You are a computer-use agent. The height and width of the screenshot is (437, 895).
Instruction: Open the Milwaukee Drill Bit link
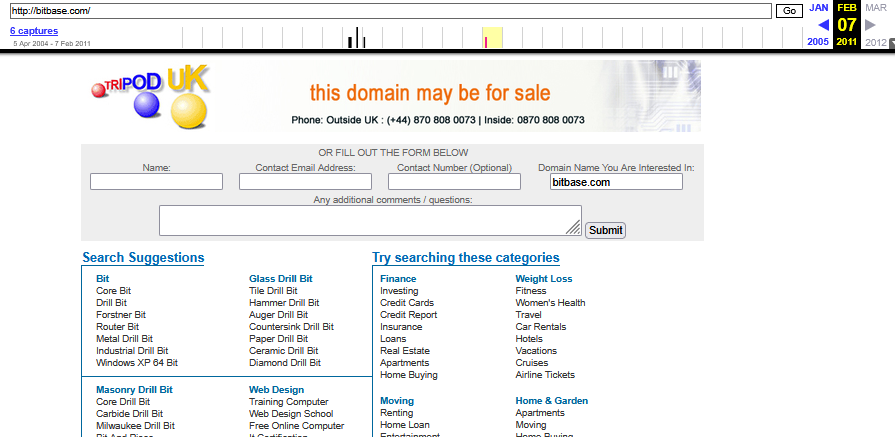pos(135,426)
